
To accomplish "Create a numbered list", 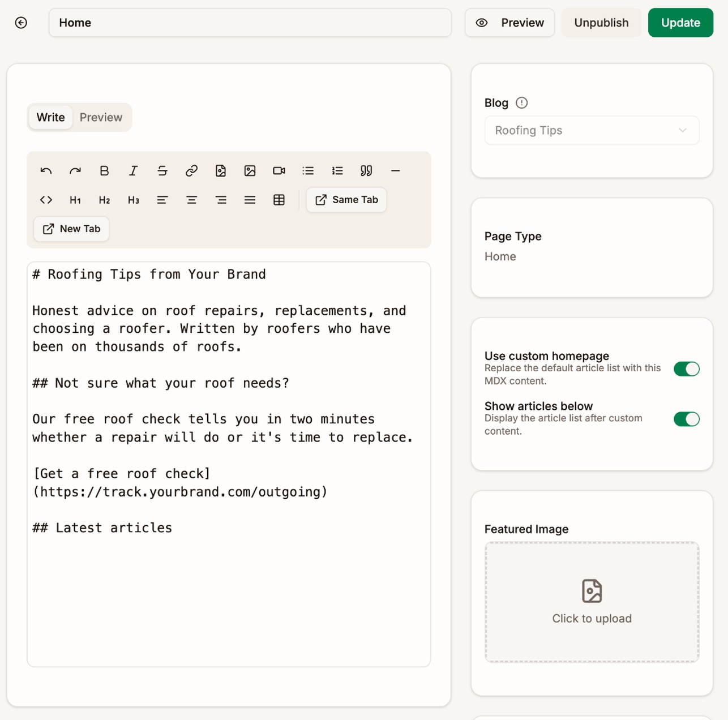I will (x=337, y=170).
